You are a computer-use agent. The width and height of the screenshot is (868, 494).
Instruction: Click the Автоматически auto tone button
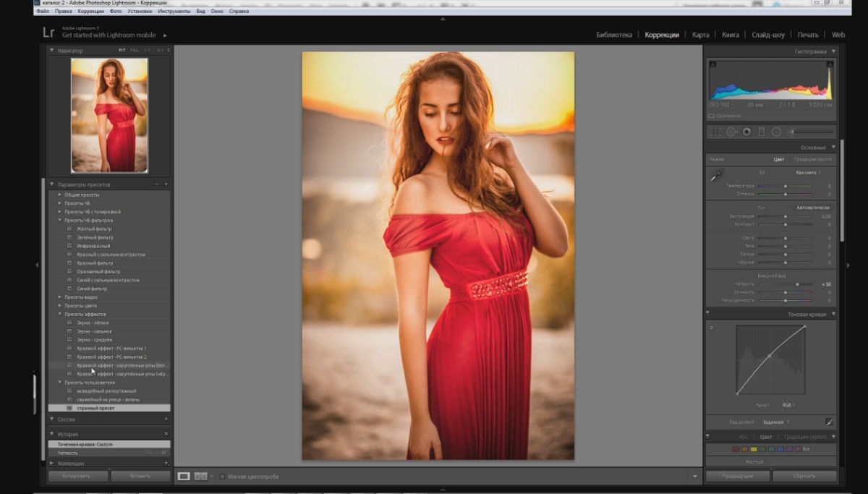813,208
